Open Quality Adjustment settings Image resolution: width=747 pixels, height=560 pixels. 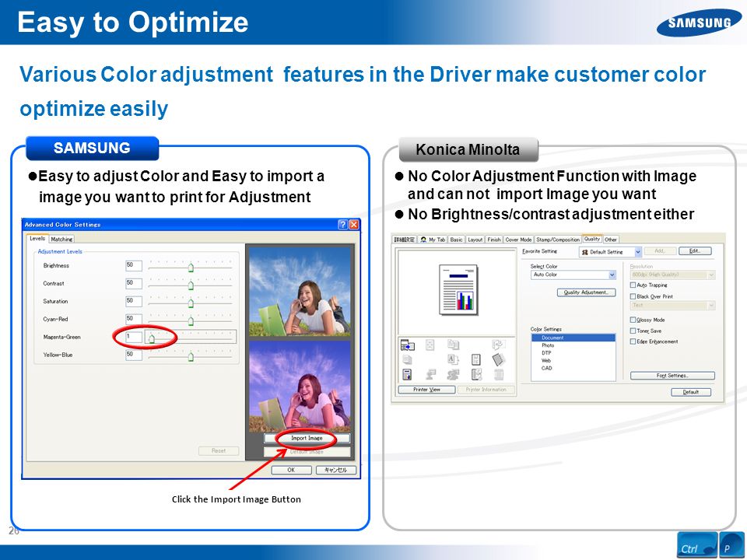click(587, 292)
